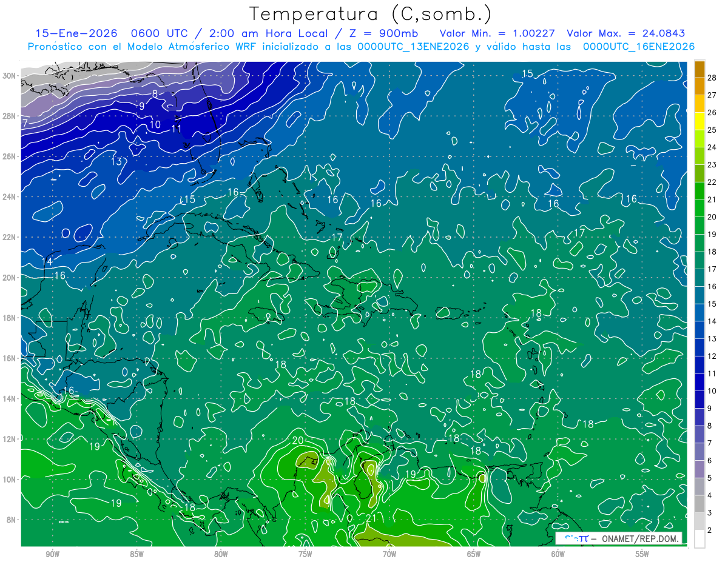The image size is (728, 562).
Task: Click the "30N" latitude axis label
Action: (10, 75)
